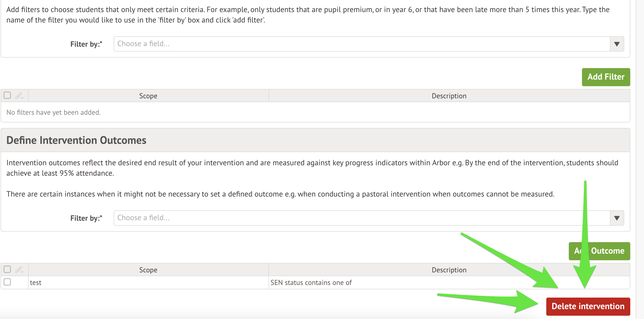Viewport: 644px width, 319px height.
Task: Open the dropdown arrow of the student filter field
Action: (x=617, y=44)
